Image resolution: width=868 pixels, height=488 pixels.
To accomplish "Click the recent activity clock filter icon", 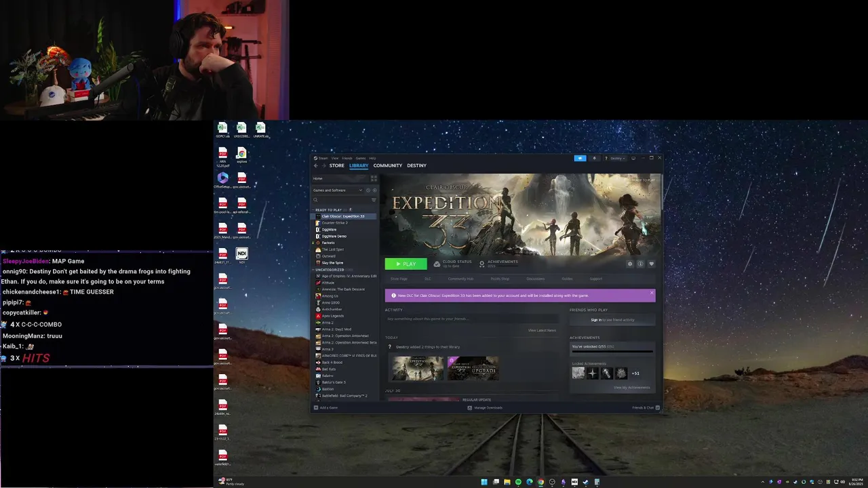I will (x=368, y=190).
